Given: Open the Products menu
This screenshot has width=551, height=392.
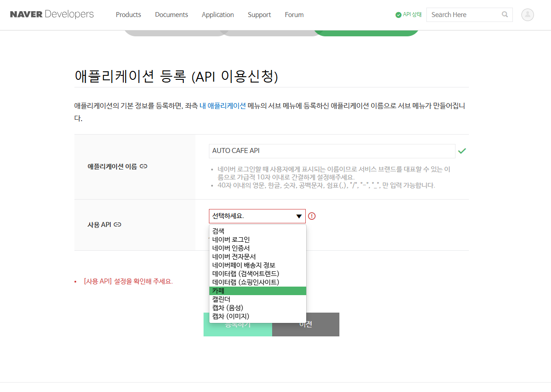Looking at the screenshot, I should pos(128,15).
